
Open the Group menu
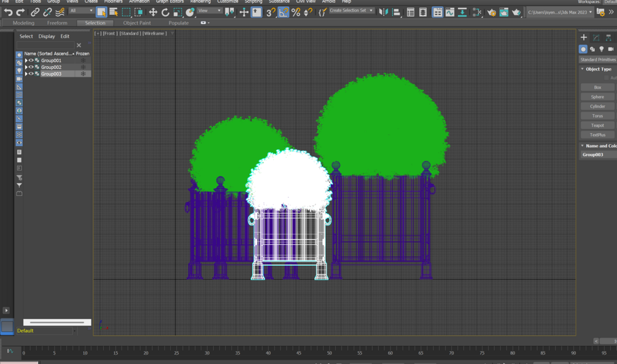pos(53,2)
